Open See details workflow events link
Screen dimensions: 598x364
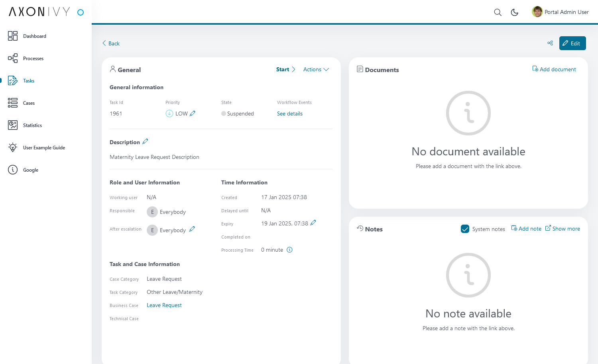point(289,114)
